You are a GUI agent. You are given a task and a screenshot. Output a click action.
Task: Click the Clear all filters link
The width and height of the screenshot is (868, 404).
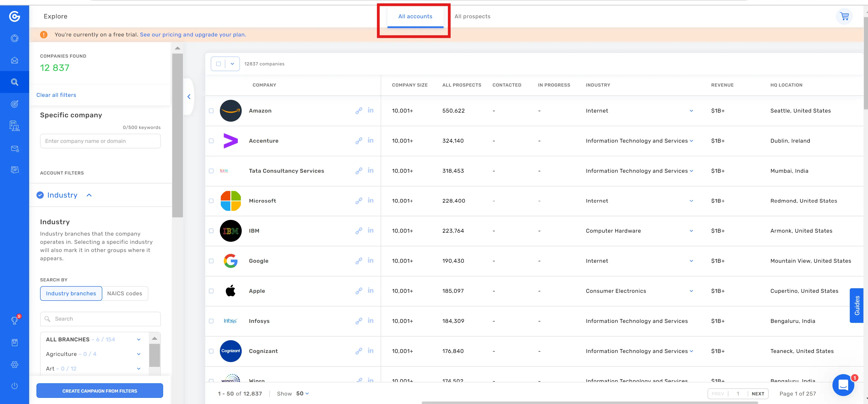[x=56, y=95]
